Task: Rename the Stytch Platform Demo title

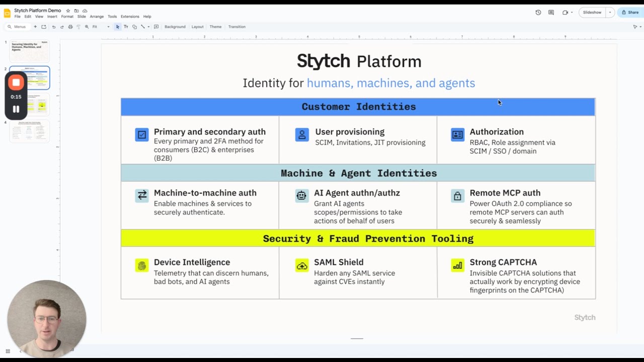Action: tap(38, 11)
